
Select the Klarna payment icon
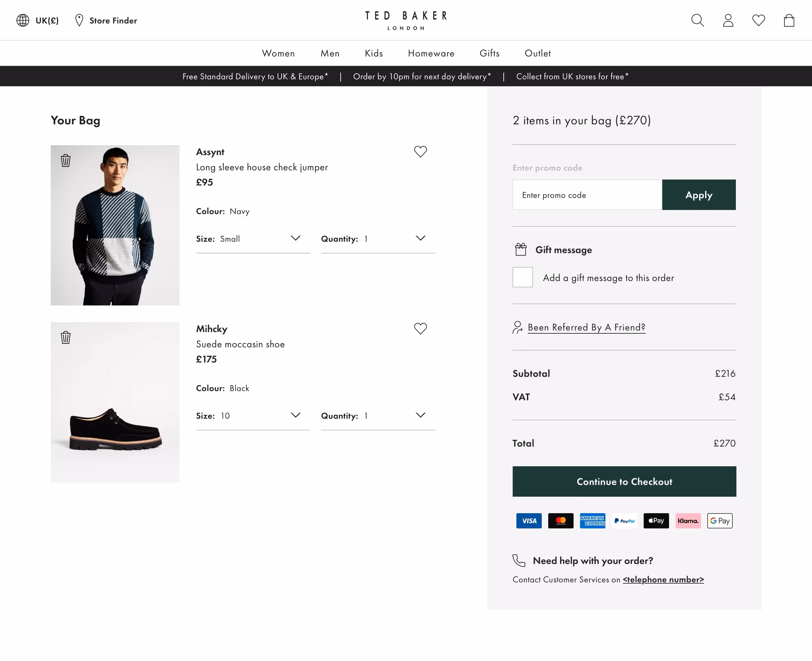pos(688,520)
